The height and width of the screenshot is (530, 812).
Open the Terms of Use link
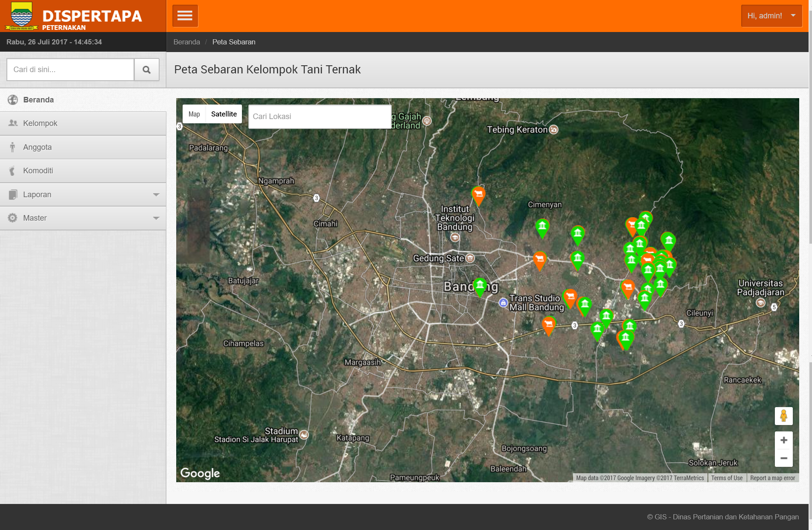pos(727,478)
